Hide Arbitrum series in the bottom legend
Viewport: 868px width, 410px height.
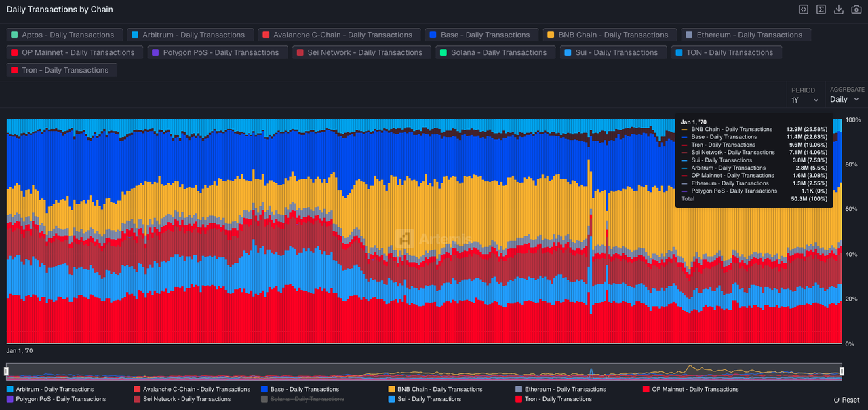tap(51, 389)
